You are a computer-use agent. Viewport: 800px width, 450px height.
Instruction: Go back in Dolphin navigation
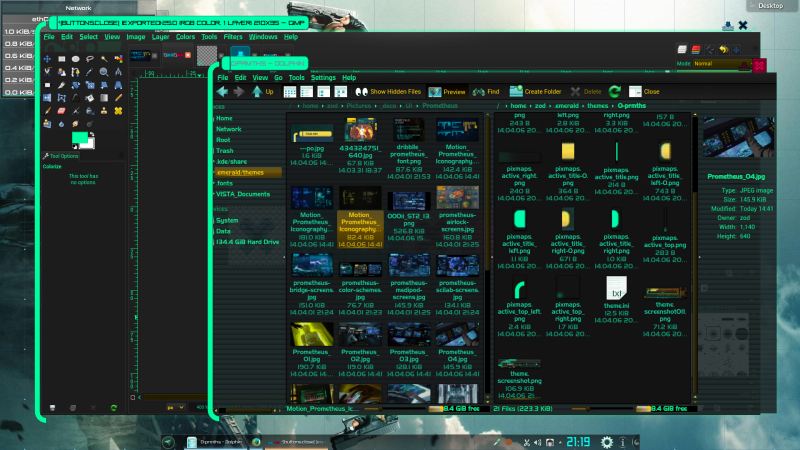[x=222, y=91]
